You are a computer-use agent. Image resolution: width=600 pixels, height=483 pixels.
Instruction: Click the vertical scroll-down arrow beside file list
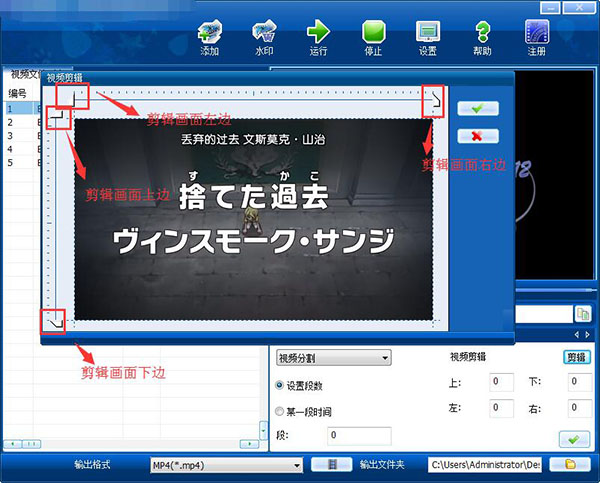pyautogui.click(x=263, y=431)
